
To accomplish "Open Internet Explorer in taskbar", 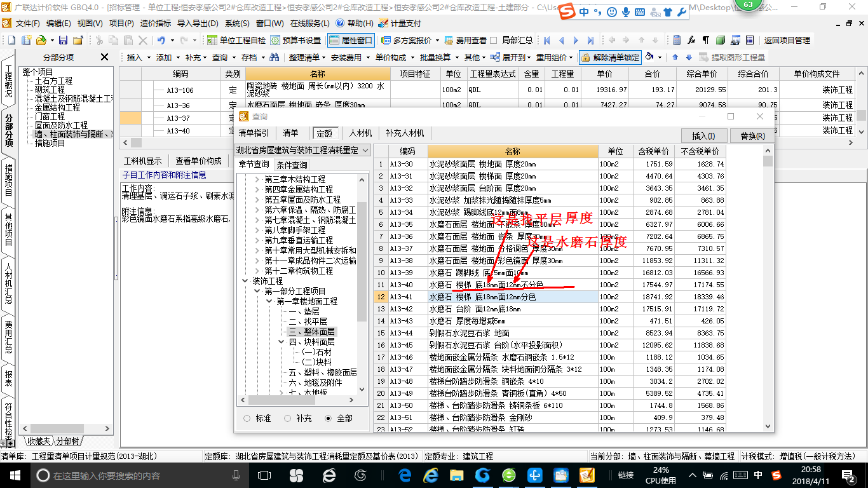I will (x=430, y=475).
